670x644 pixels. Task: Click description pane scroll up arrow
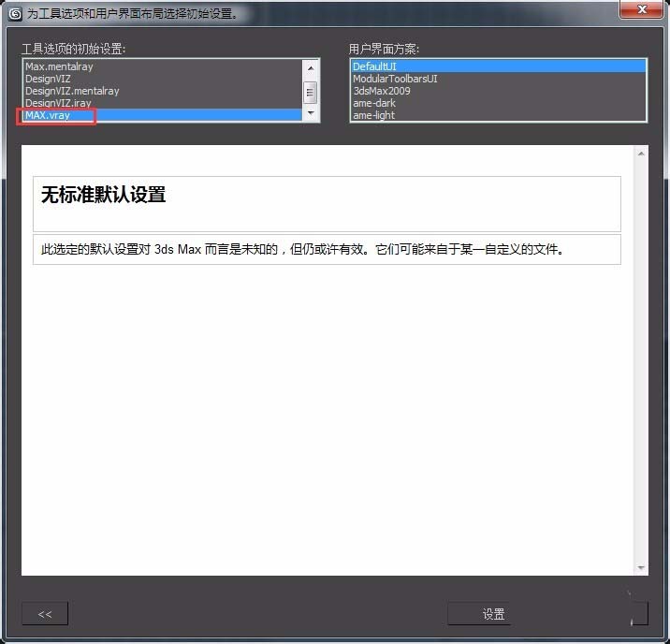(640, 154)
